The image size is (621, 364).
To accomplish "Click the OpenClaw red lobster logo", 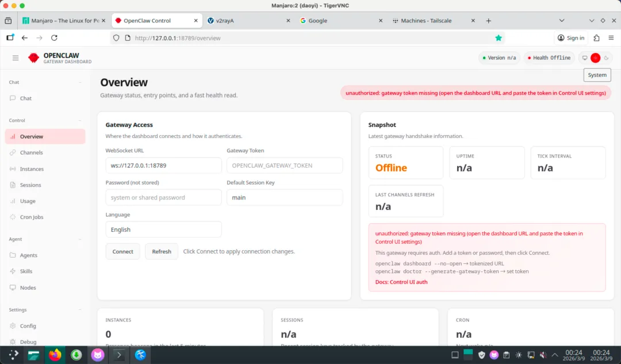I will click(34, 58).
